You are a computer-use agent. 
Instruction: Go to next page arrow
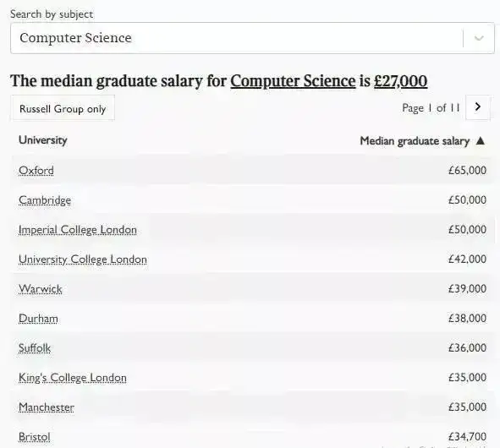pyautogui.click(x=477, y=107)
